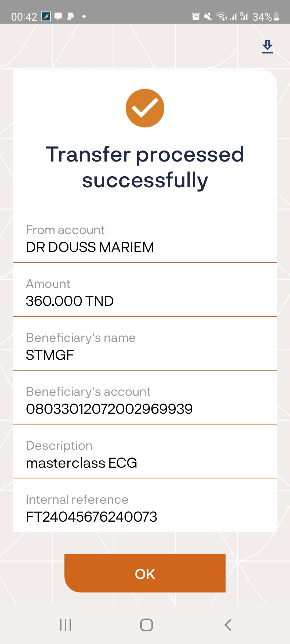Tap the description masterclass ECG
The height and width of the screenshot is (644, 290).
pyautogui.click(x=82, y=463)
